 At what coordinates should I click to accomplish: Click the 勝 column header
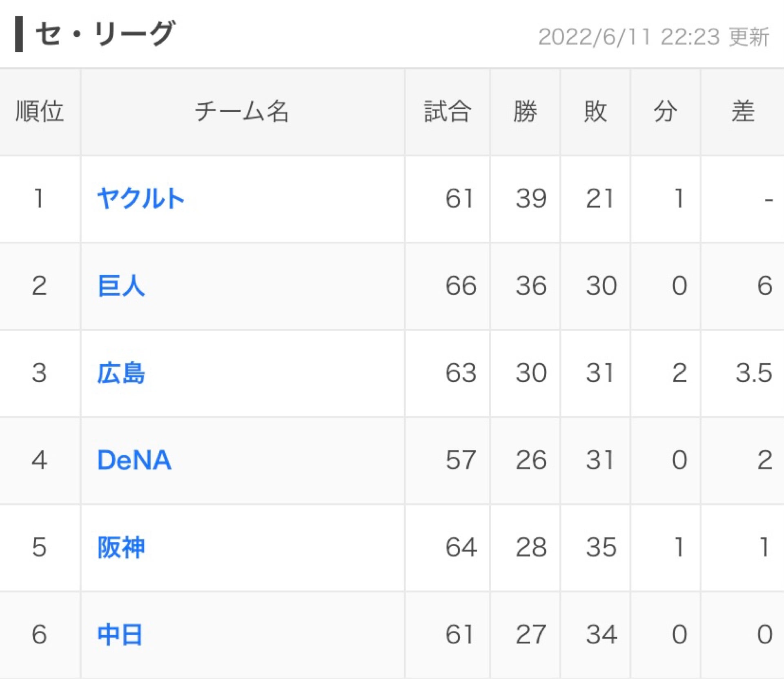pyautogui.click(x=525, y=111)
